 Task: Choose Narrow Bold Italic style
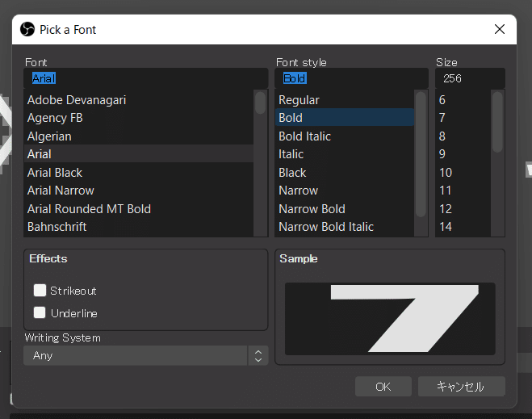click(326, 227)
